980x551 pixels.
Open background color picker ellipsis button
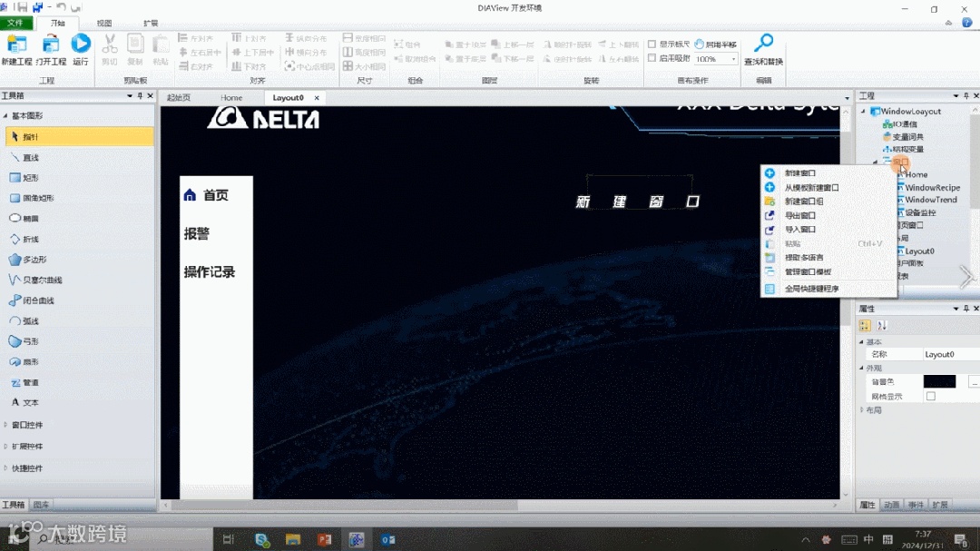click(974, 381)
